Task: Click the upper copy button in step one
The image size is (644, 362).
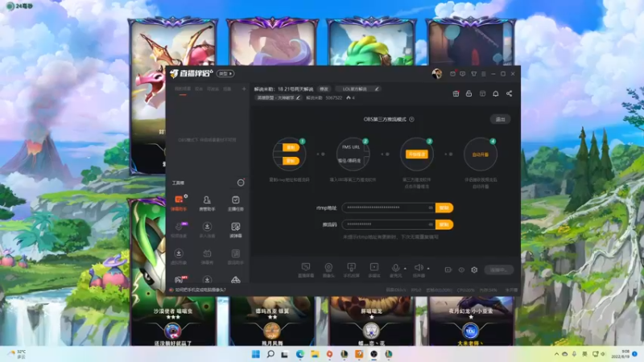Action: (291, 147)
